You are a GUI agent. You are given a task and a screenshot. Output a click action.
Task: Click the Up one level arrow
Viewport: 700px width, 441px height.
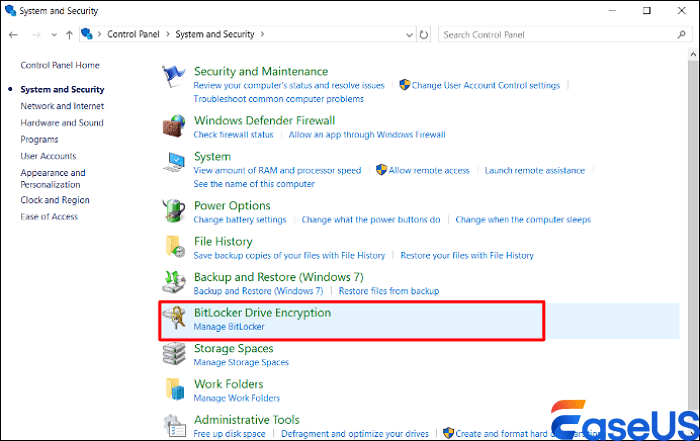click(69, 35)
